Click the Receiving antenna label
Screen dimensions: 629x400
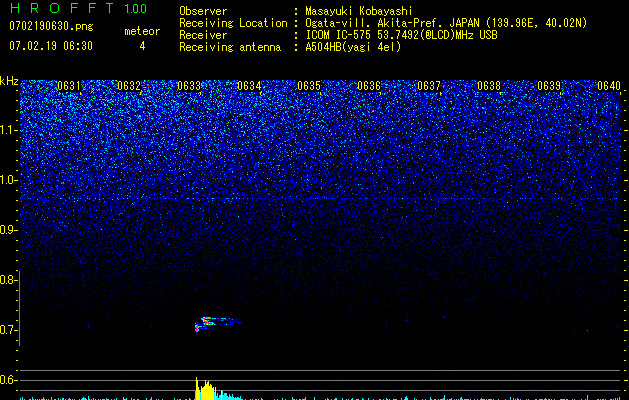click(x=230, y=47)
